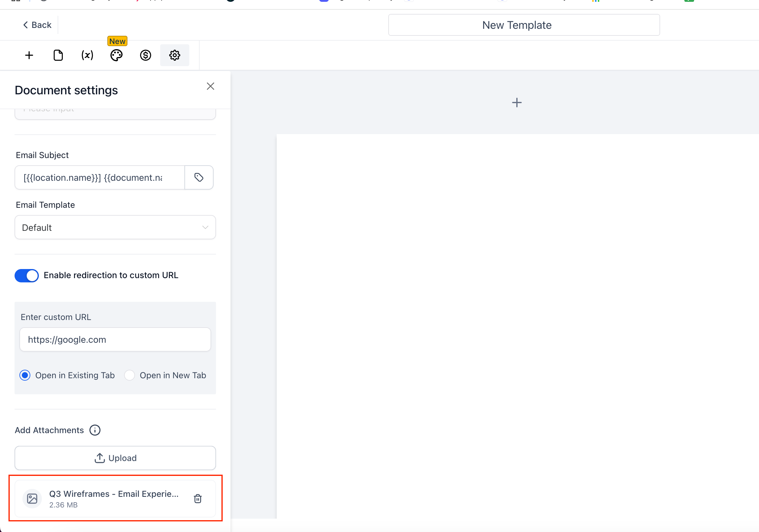Click the tag icon beside Email Subject
The width and height of the screenshot is (759, 532).
[x=199, y=177]
